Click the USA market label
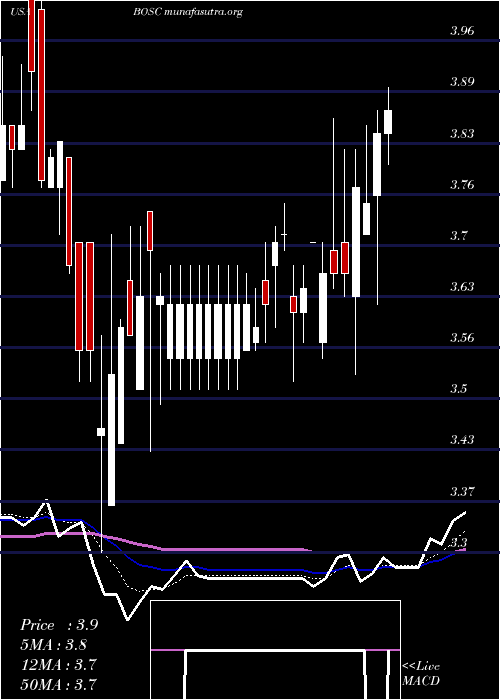This screenshot has height=700, width=500. 20,12
